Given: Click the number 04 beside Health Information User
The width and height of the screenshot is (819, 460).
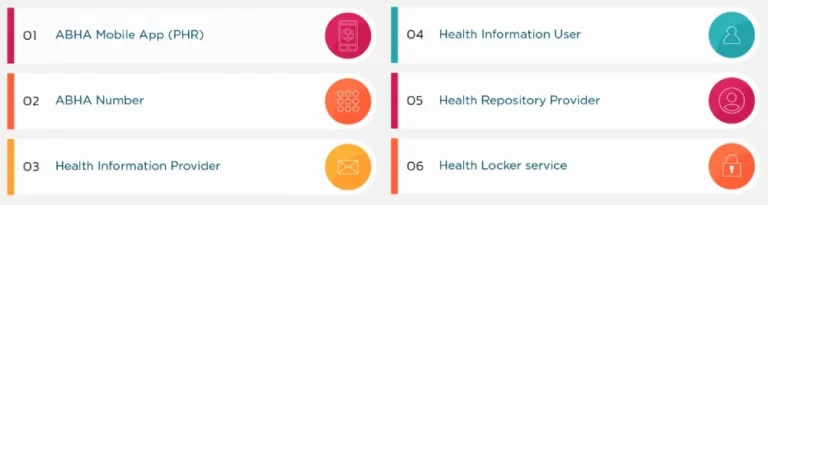Looking at the screenshot, I should 415,35.
